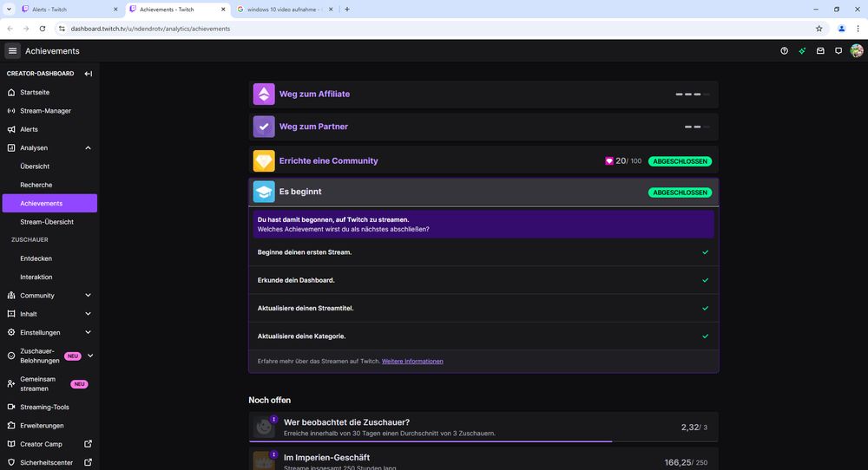Click the Es beginnt graduation cap icon
The width and height of the screenshot is (868, 470).
(x=264, y=192)
